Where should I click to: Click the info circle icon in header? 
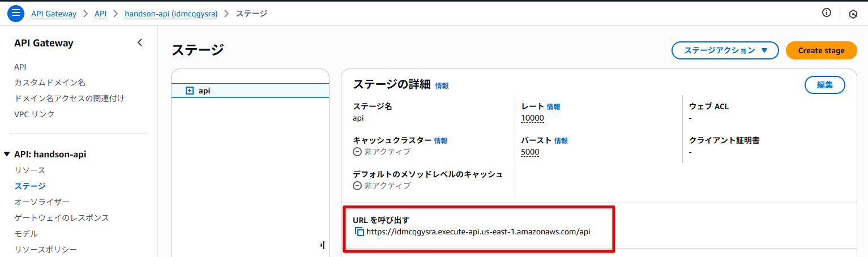(x=827, y=13)
